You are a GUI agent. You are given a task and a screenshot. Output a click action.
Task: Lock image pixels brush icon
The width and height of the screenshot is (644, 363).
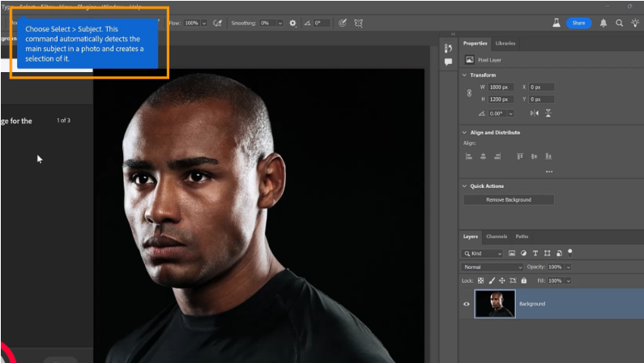coord(492,281)
